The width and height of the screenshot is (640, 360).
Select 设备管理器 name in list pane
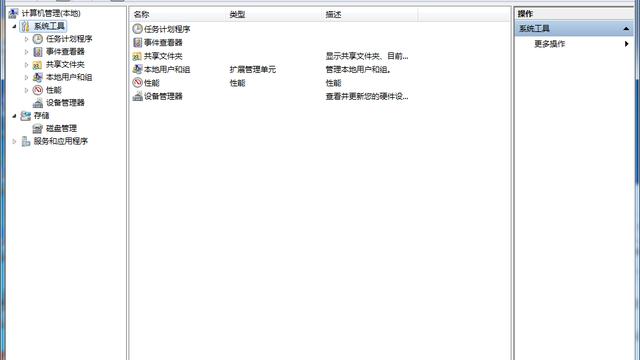[x=163, y=96]
